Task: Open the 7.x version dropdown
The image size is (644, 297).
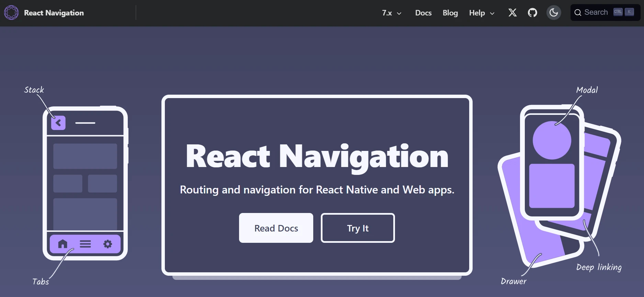Action: pos(392,13)
